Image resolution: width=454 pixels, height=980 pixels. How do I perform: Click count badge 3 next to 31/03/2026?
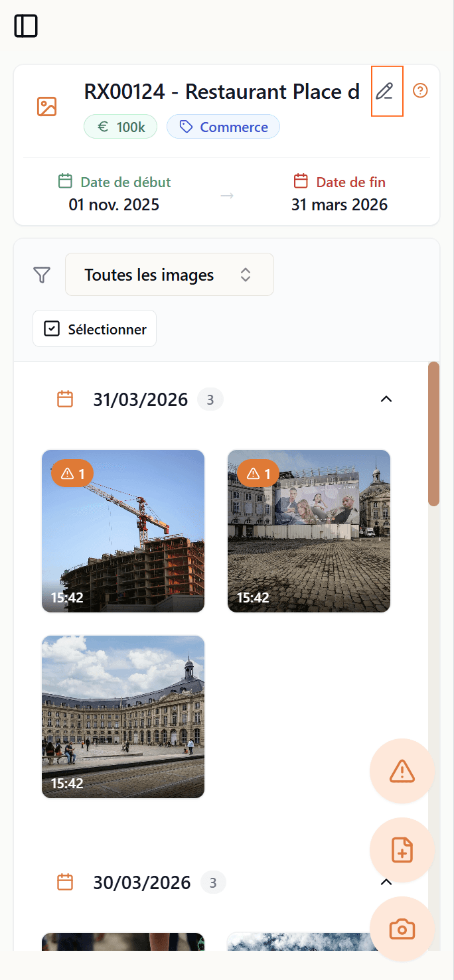pyautogui.click(x=210, y=400)
